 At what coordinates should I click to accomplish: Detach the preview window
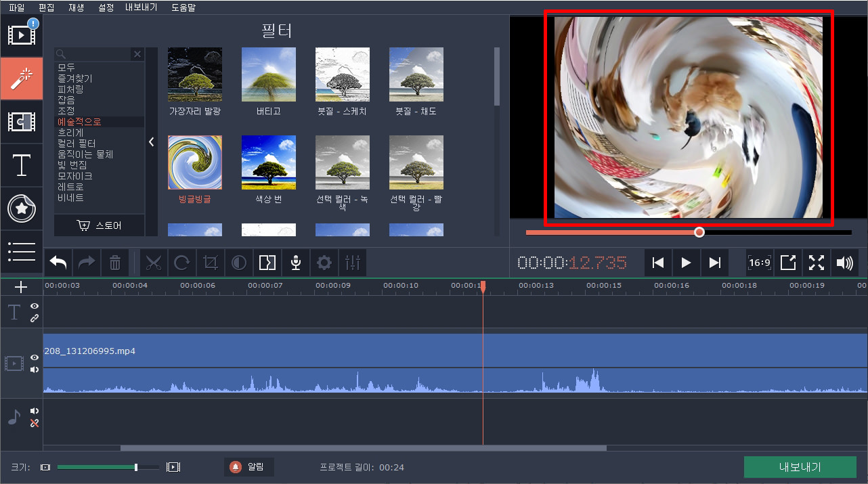(x=788, y=263)
